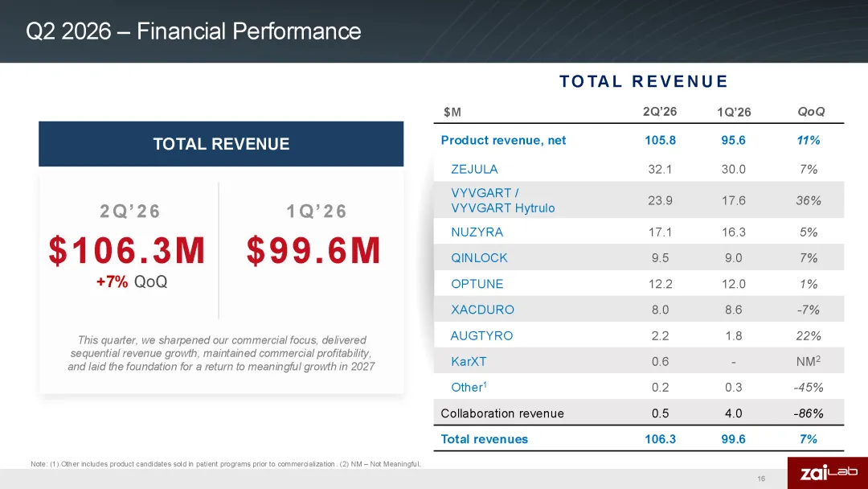Click KarXT's NM growth cell
868x489 pixels.
tap(809, 361)
